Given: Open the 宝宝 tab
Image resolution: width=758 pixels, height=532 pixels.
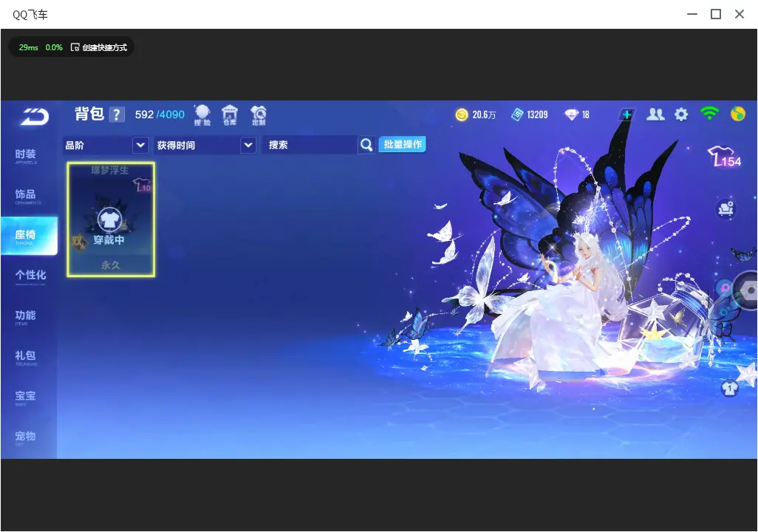Looking at the screenshot, I should tap(26, 397).
